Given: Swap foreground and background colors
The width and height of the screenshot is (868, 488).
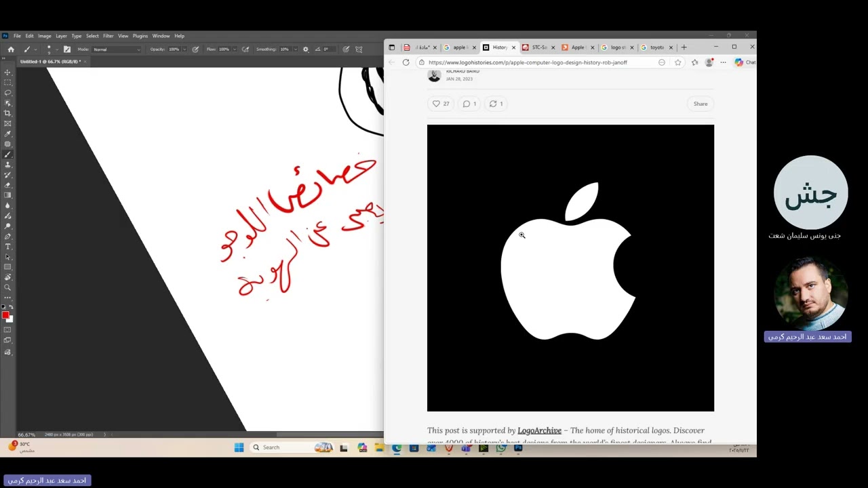Looking at the screenshot, I should 11,307.
